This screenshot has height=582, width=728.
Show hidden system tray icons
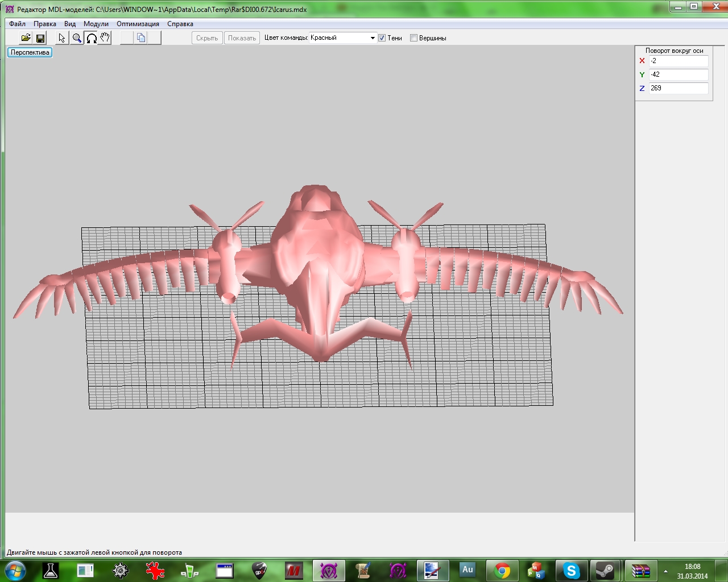pyautogui.click(x=665, y=571)
